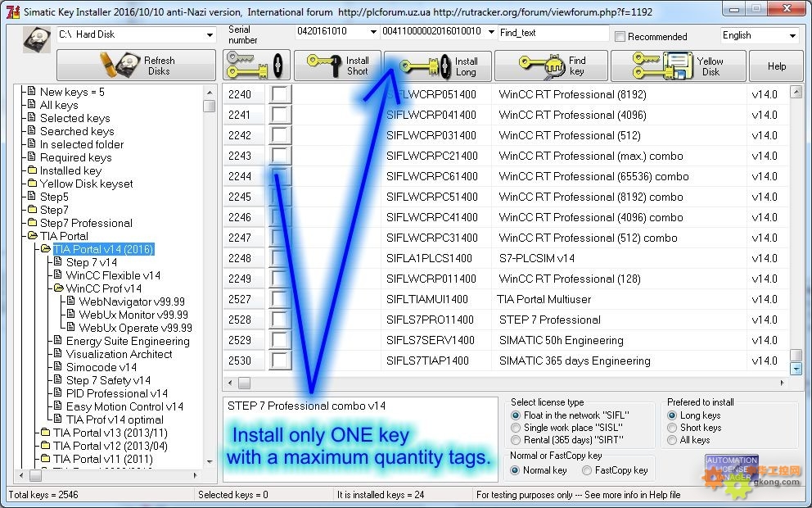Select Step 7 Safety v14 in the tree

pyautogui.click(x=108, y=380)
